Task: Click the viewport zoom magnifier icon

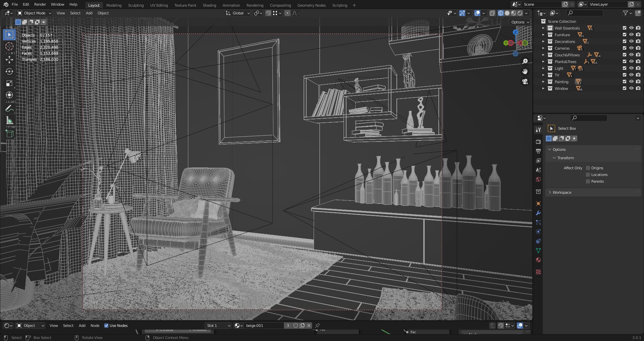Action: [x=525, y=61]
